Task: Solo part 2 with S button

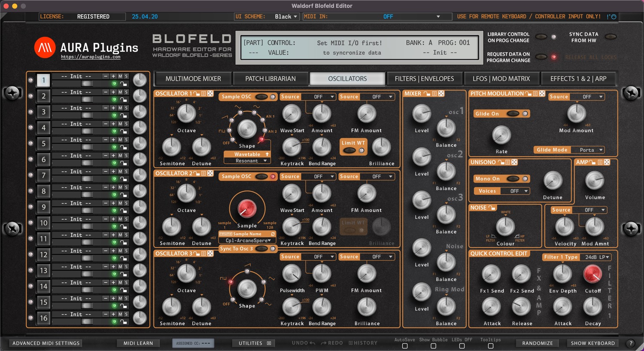Action: point(126,92)
